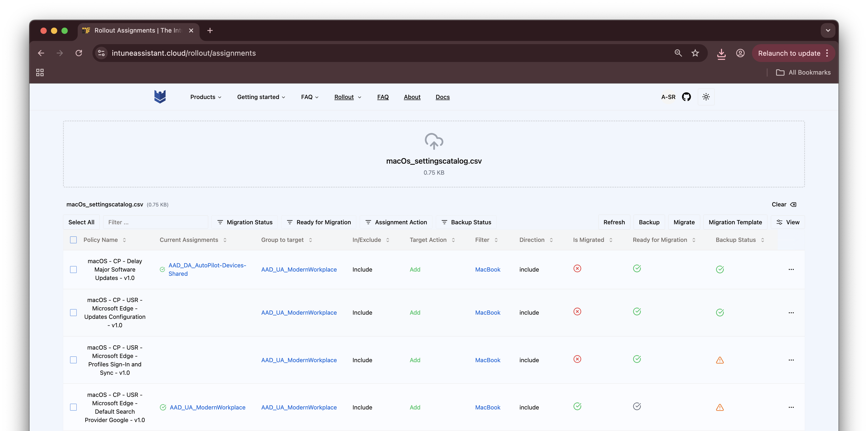Sort by Is Migrated column

pos(593,240)
